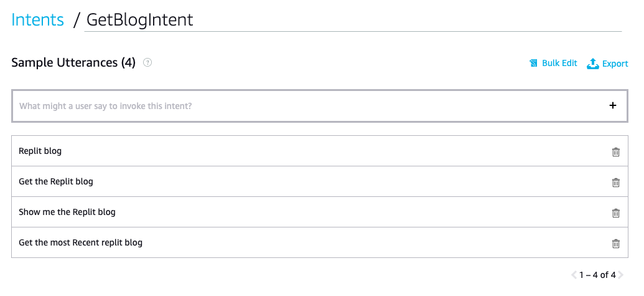Edit 'Get the most Recent replit blog' text

coord(81,243)
